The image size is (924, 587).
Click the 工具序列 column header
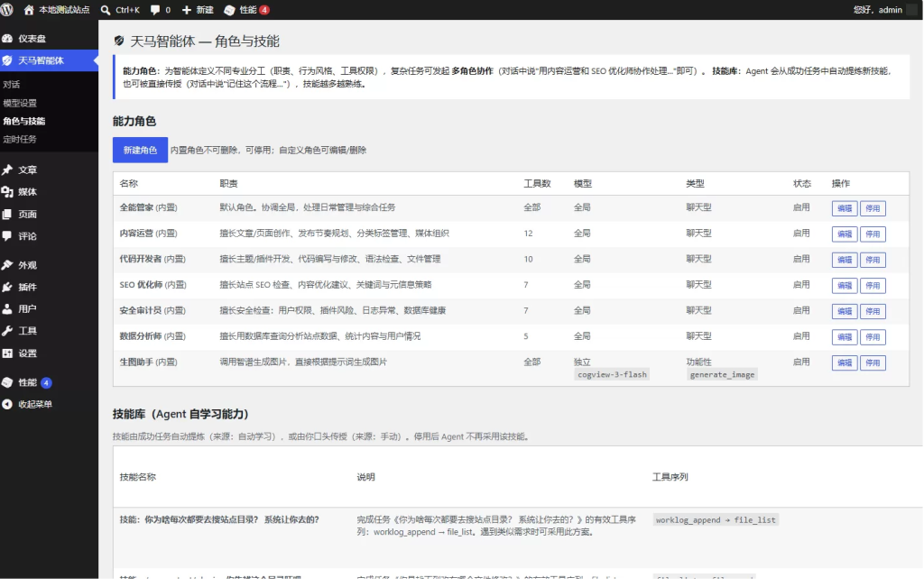point(670,477)
